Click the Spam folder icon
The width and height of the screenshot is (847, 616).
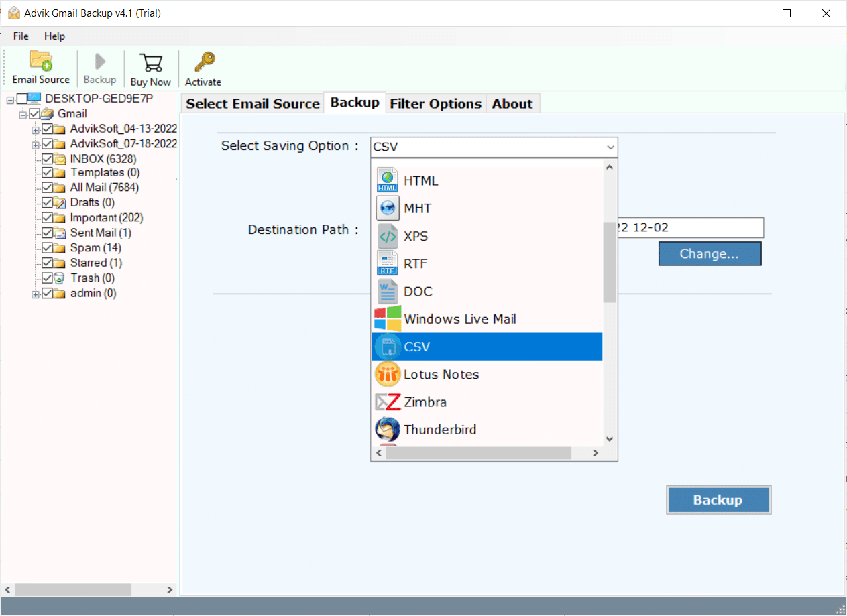point(60,248)
